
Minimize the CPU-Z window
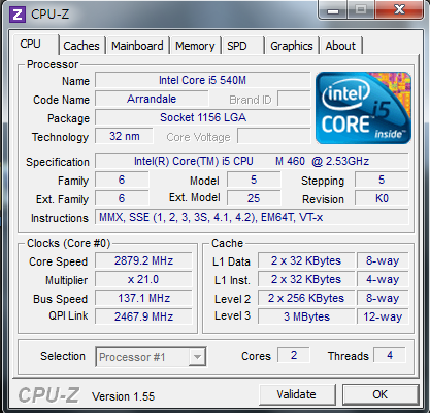click(x=333, y=10)
